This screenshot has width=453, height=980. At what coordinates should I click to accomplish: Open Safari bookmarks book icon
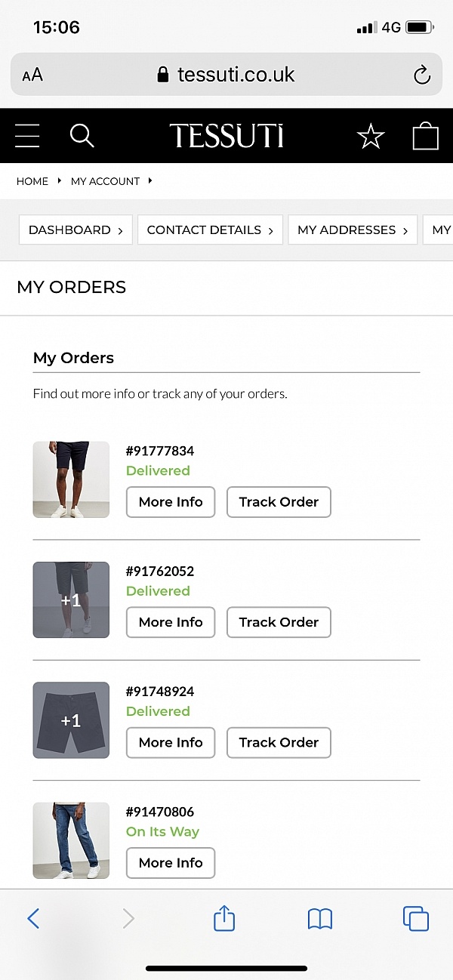click(x=320, y=918)
